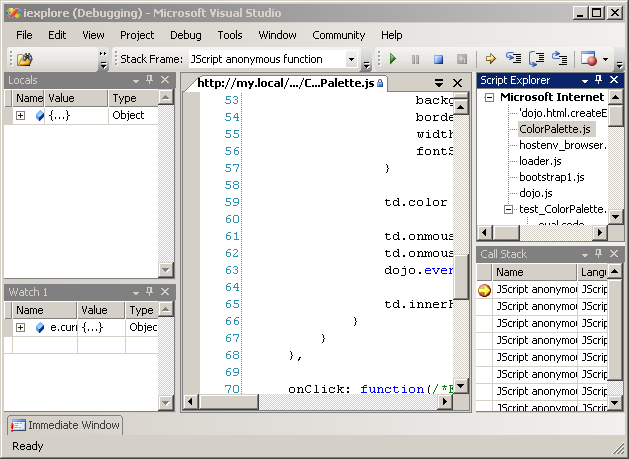
Task: Open the View menu
Action: tap(93, 35)
